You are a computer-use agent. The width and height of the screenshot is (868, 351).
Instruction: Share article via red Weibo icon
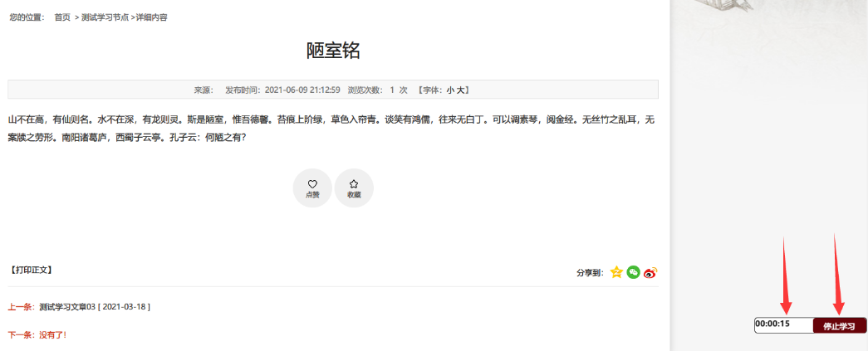tap(650, 272)
